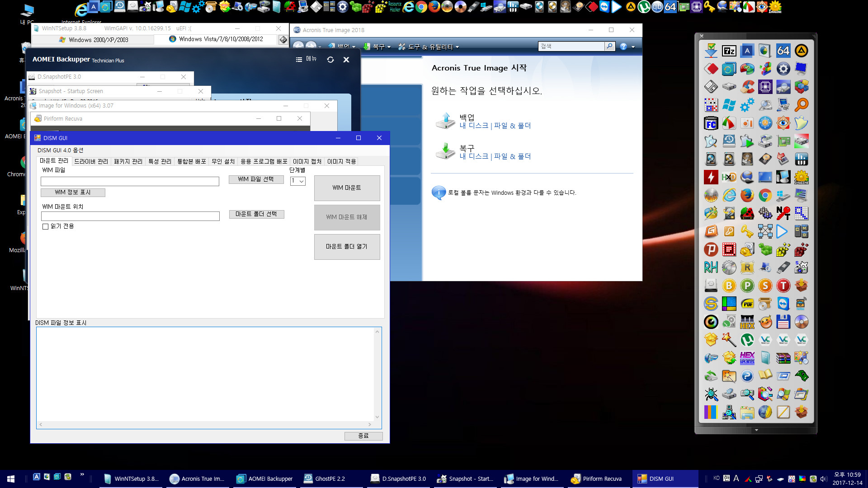
Task: Switch to the 패키지 관리 tab
Action: (128, 161)
